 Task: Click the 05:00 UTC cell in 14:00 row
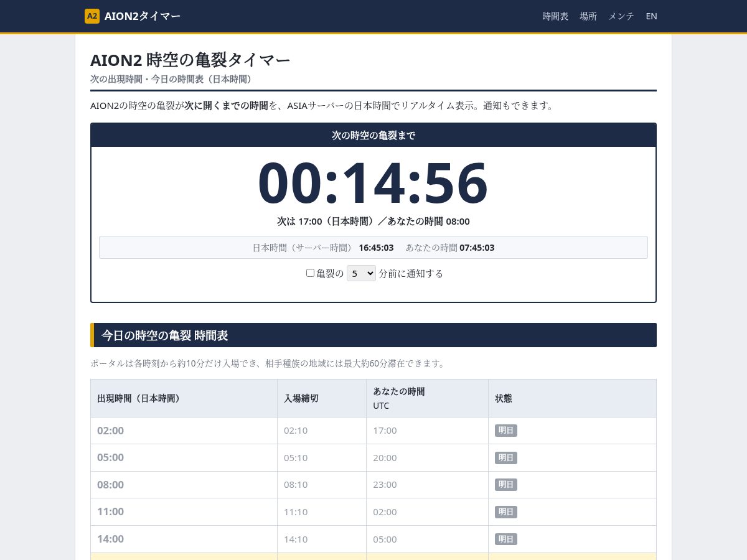[x=427, y=539]
